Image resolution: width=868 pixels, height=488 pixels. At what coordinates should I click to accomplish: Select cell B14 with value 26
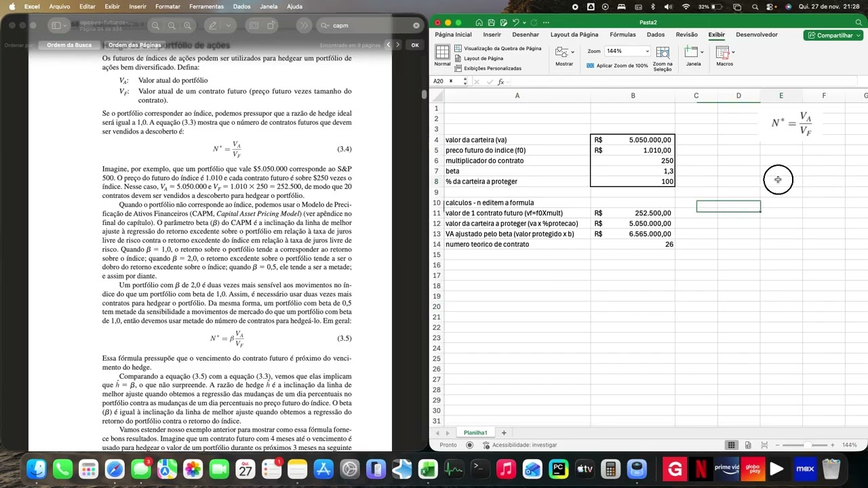(x=633, y=244)
